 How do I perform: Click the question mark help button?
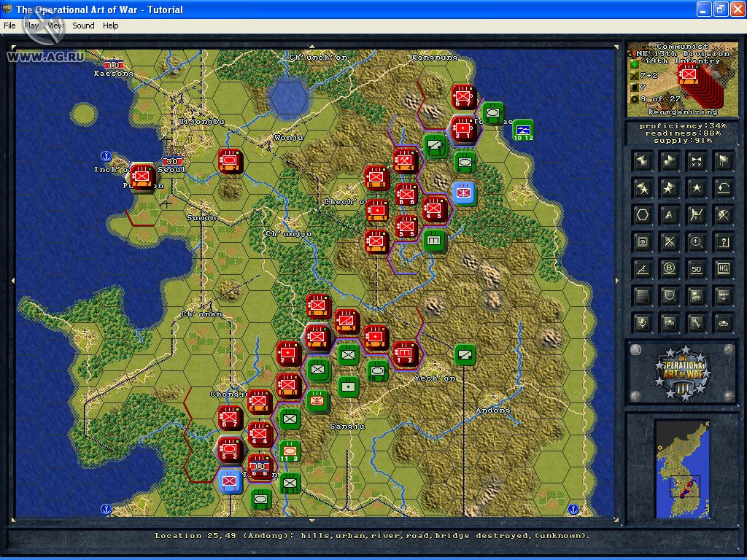723,242
